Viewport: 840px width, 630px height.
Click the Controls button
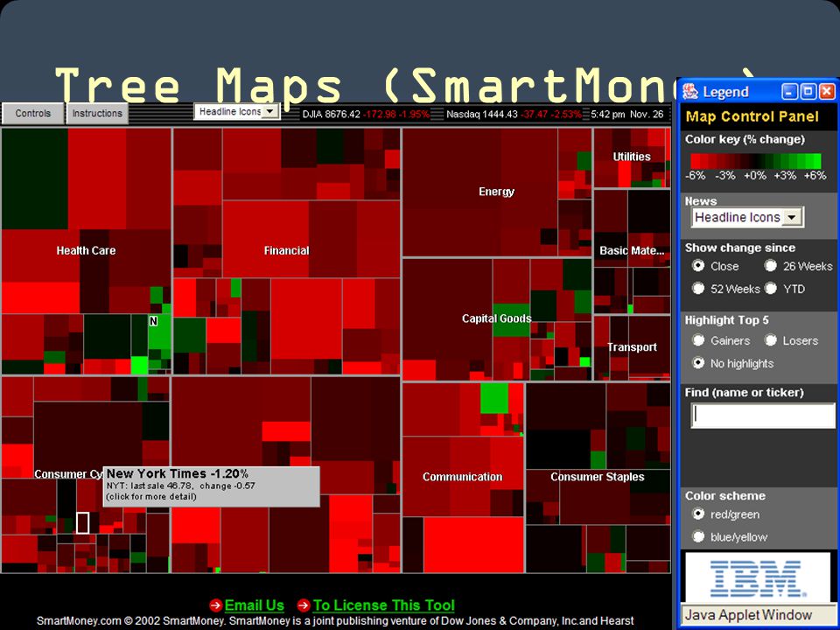coord(33,114)
